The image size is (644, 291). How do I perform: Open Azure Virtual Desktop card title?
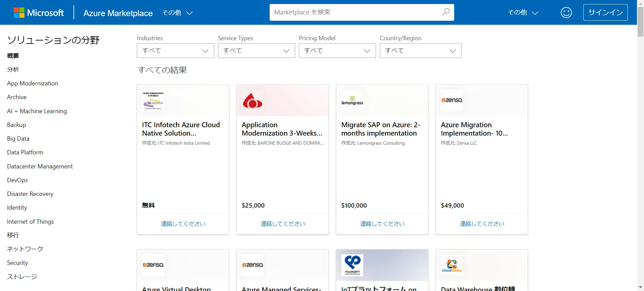pyautogui.click(x=176, y=288)
